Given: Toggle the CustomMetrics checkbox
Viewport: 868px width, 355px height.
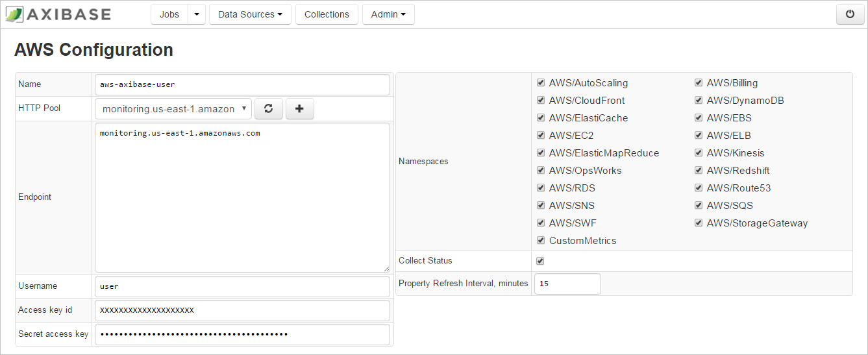Looking at the screenshot, I should pos(541,241).
